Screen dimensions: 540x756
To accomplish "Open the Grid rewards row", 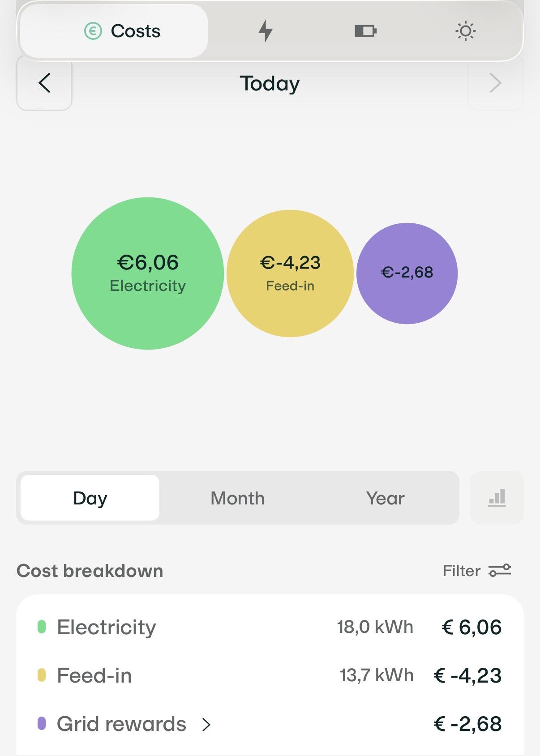I will [270, 724].
